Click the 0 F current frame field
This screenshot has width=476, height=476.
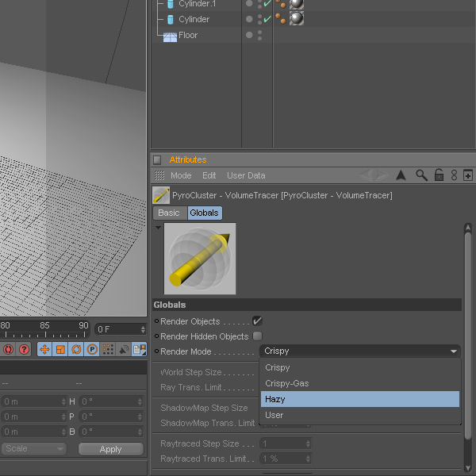(121, 329)
